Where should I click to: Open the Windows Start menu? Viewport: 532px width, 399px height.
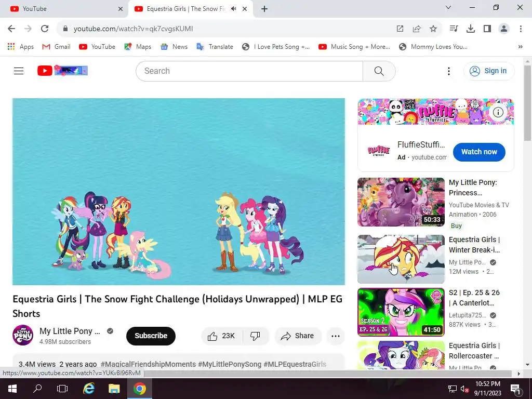tap(12, 388)
